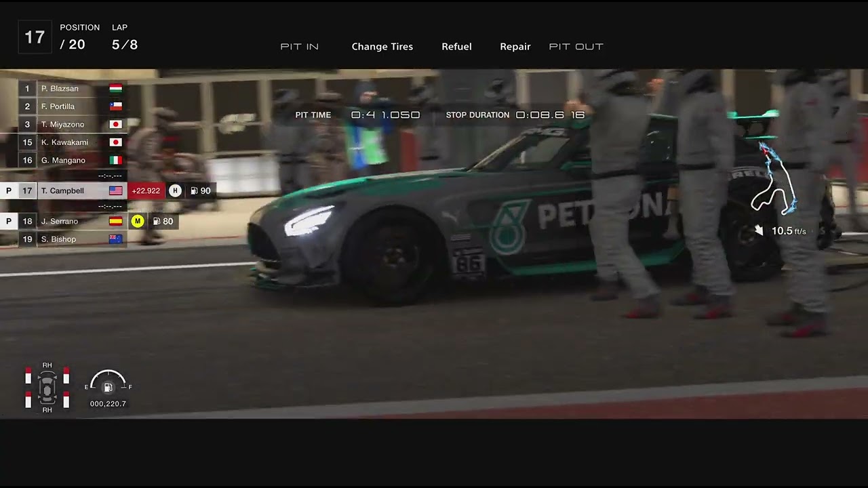Click the direction arrow beside 10.5 ft/s

pyautogui.click(x=759, y=231)
